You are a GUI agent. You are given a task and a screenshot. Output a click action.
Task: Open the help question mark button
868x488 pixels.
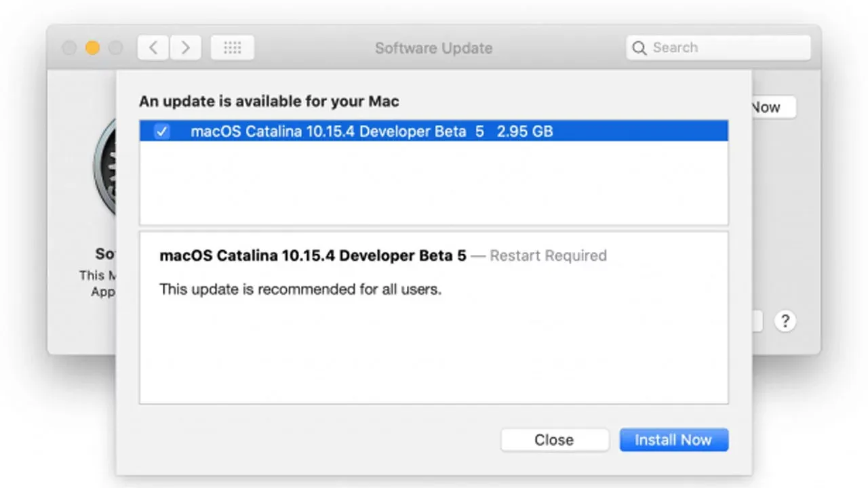[785, 321]
